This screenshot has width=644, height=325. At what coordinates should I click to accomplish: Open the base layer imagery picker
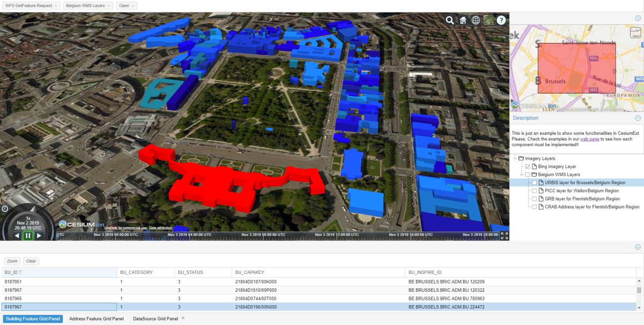coord(488,20)
